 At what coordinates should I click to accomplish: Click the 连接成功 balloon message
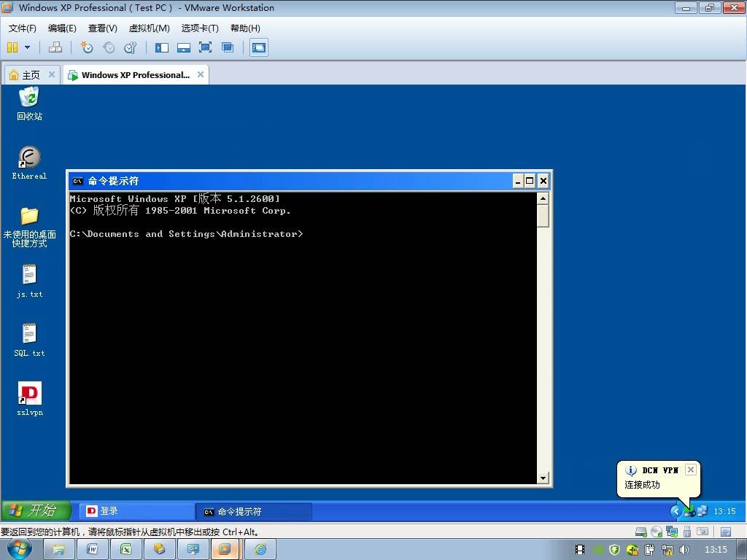(x=642, y=485)
